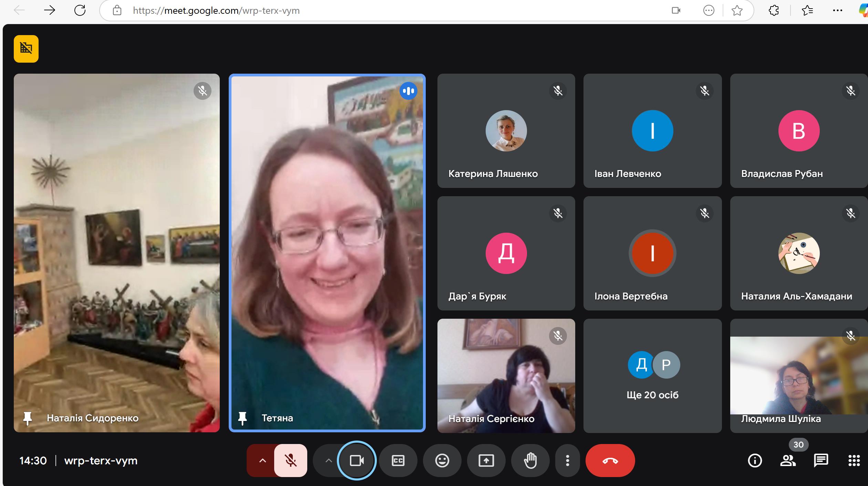868x486 pixels.
Task: Open more options three-dot menu
Action: point(567,460)
